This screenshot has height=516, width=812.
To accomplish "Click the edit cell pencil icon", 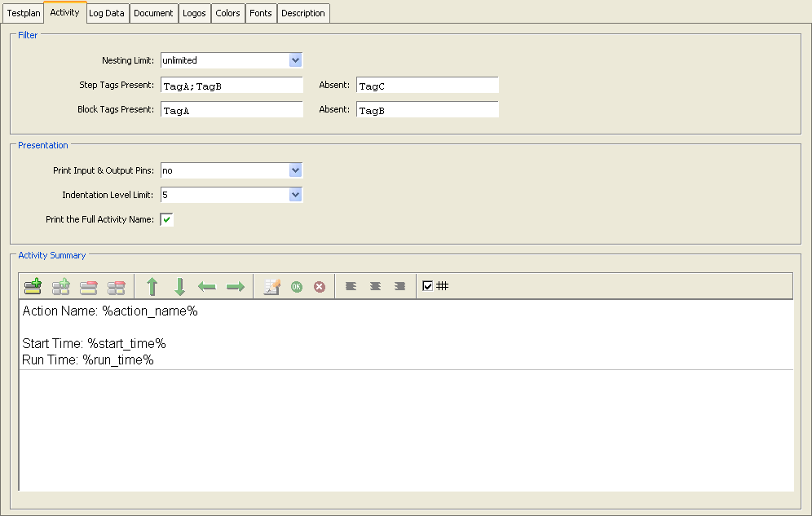I will click(x=272, y=287).
